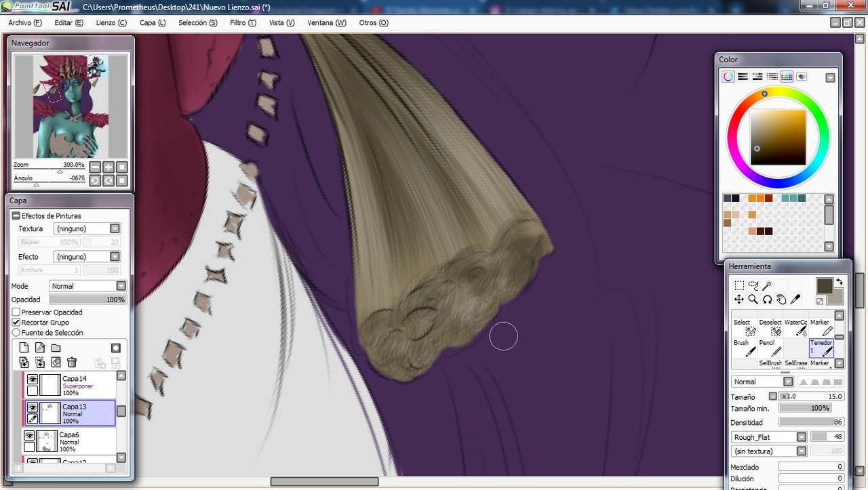Open the Editar menu
Viewport: 868px width, 490px height.
[x=68, y=22]
